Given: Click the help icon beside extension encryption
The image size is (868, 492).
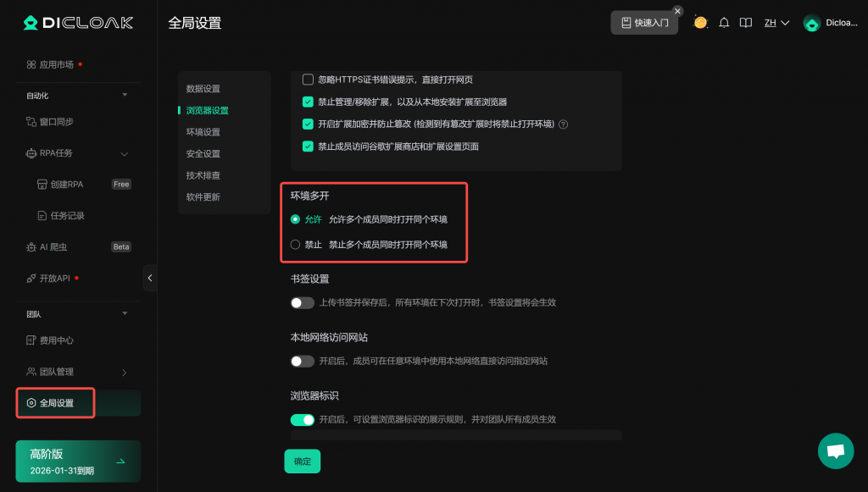Looking at the screenshot, I should pyautogui.click(x=563, y=124).
